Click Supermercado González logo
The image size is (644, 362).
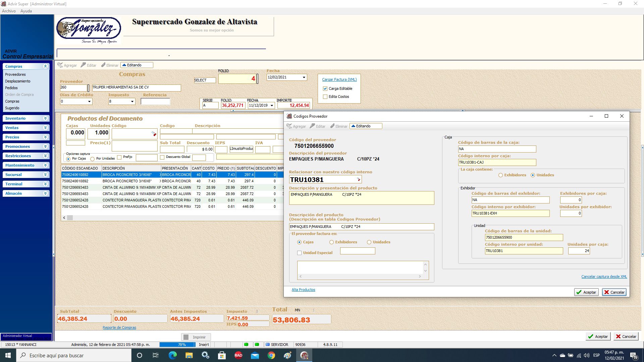click(x=89, y=30)
